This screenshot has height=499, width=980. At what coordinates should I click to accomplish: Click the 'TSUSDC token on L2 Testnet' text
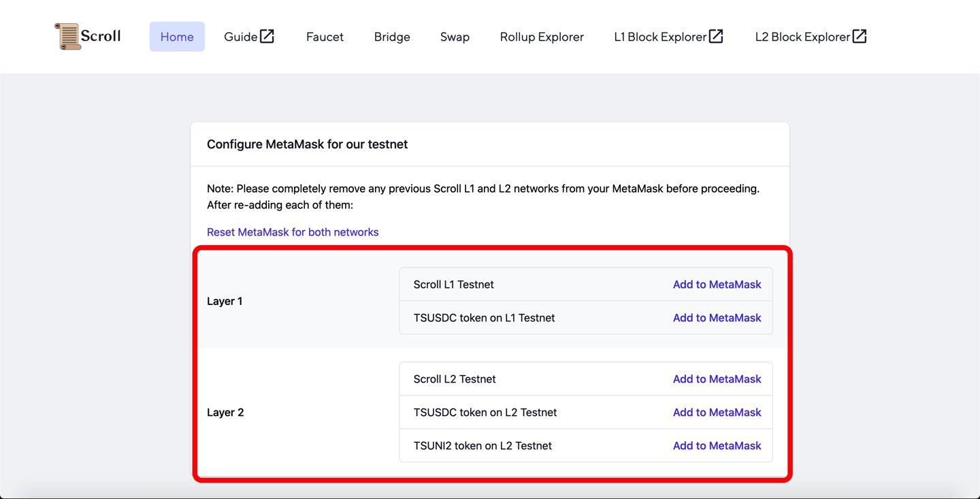(x=485, y=413)
